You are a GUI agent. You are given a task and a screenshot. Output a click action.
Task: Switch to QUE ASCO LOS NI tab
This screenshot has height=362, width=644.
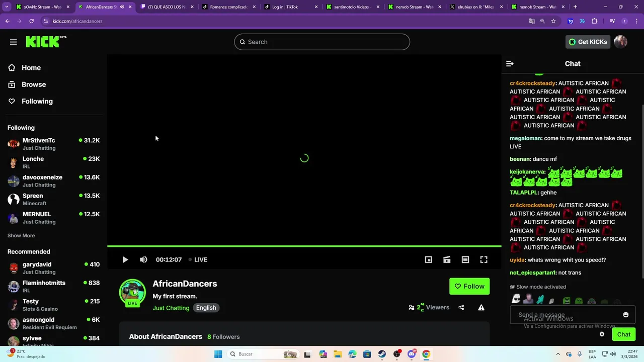pos(167,7)
